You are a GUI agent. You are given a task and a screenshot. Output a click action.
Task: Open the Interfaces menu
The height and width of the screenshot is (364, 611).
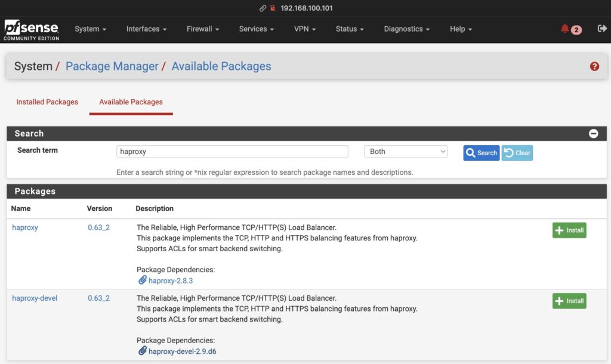(x=146, y=29)
